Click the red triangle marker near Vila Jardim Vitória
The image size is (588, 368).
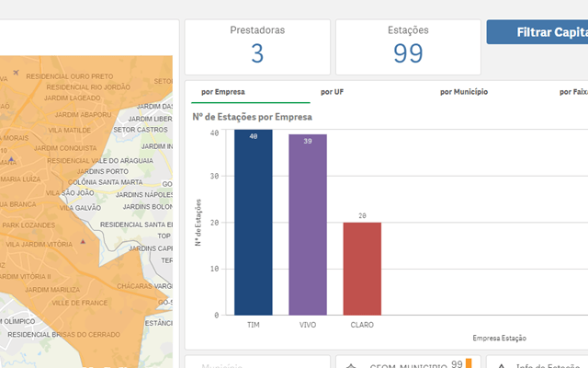pyautogui.click(x=83, y=241)
